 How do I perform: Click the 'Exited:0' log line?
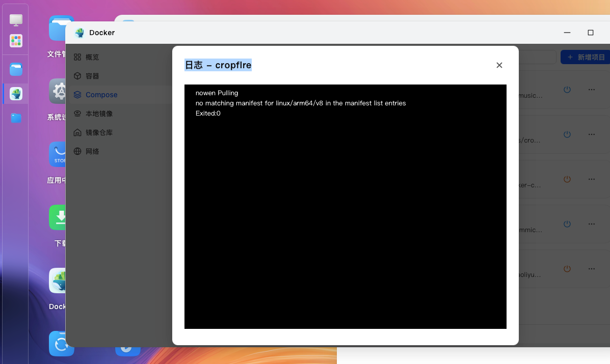pyautogui.click(x=208, y=113)
